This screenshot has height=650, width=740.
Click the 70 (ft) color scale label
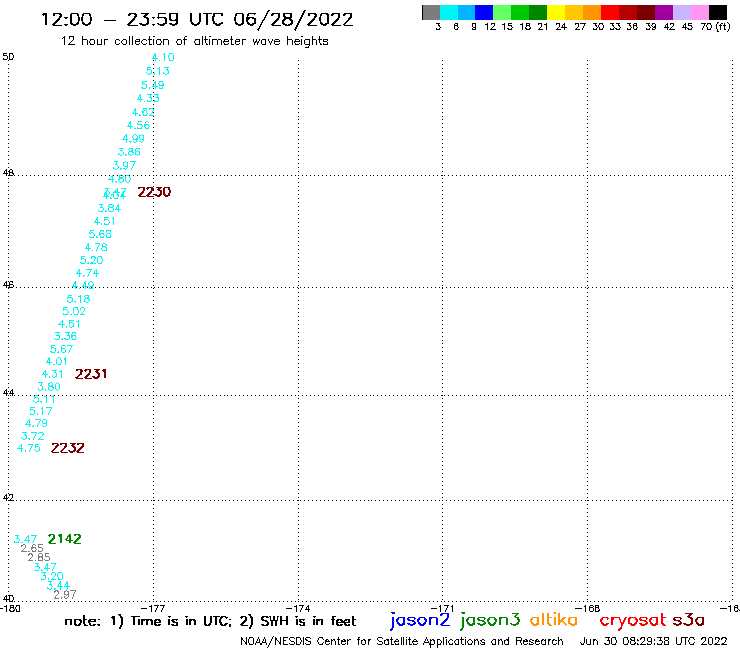715,27
